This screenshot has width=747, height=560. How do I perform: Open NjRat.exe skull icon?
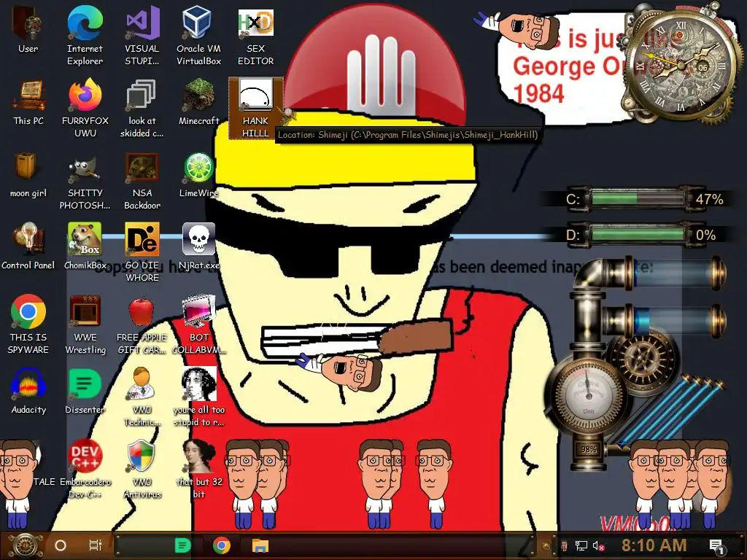(x=198, y=246)
